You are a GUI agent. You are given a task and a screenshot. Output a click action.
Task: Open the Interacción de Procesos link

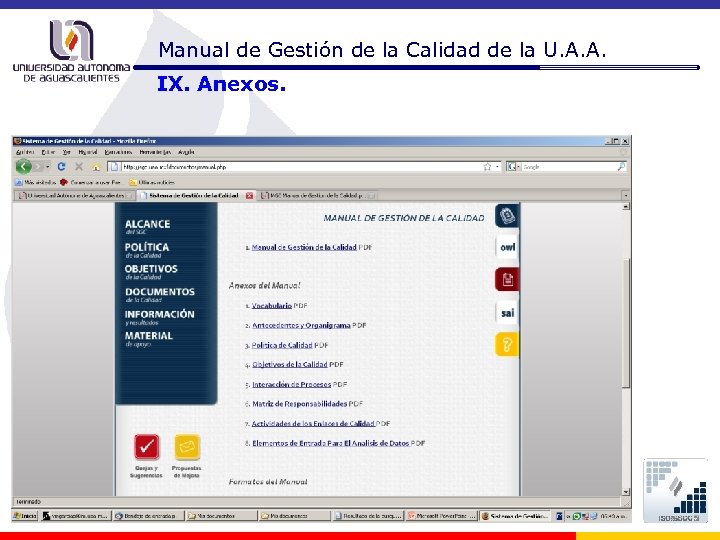(292, 384)
